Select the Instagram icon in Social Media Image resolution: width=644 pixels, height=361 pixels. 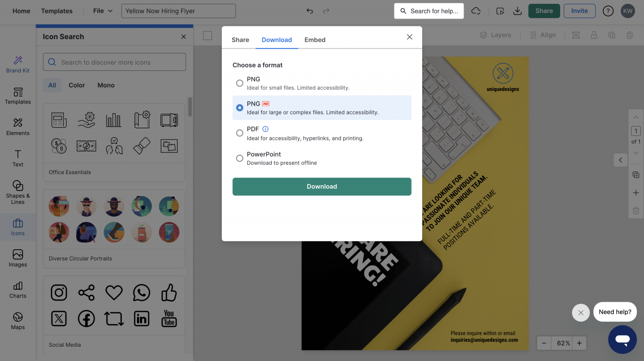click(59, 293)
